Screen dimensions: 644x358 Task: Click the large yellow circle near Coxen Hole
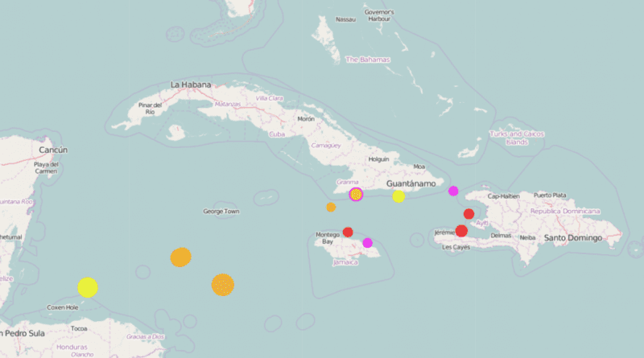coord(88,287)
